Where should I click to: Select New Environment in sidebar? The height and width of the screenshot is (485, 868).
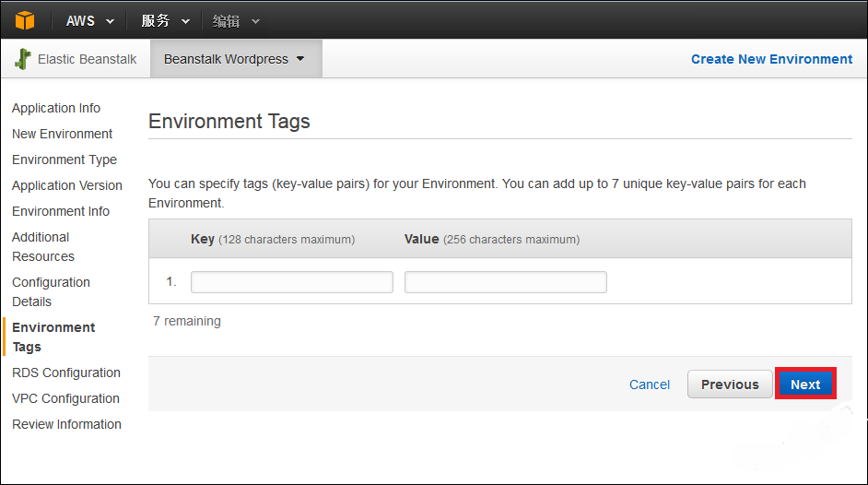[x=62, y=134]
